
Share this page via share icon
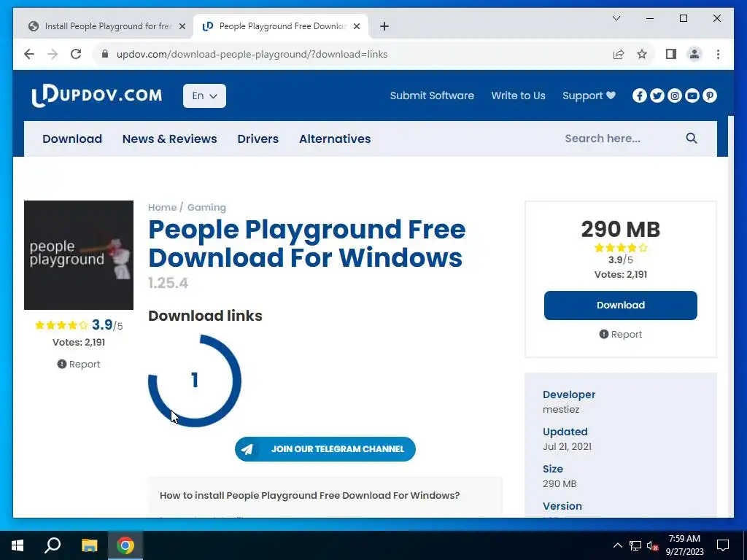[619, 54]
